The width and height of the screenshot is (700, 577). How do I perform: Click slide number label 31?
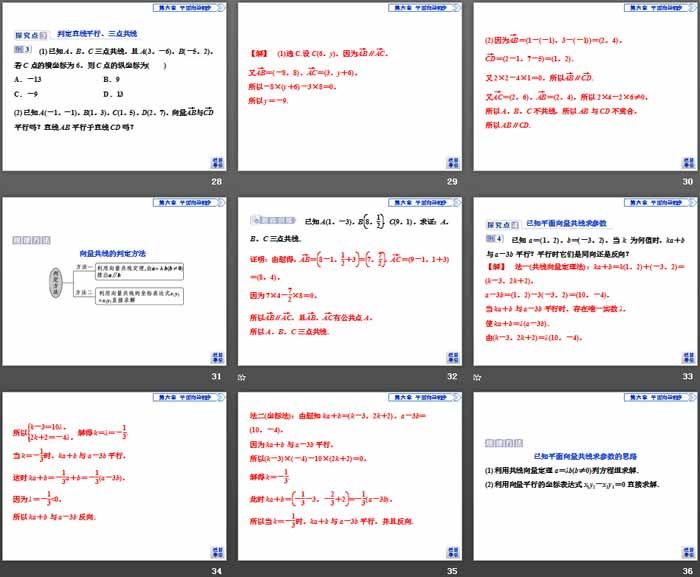point(217,376)
